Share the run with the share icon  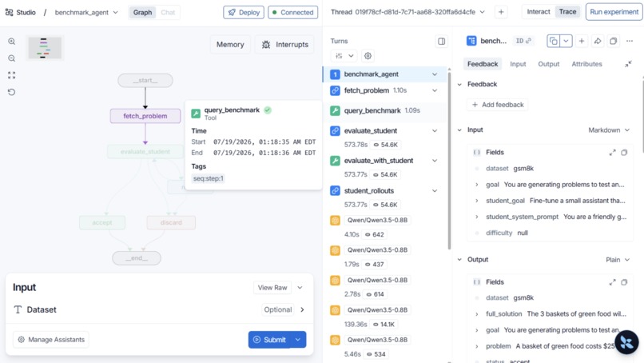point(598,41)
